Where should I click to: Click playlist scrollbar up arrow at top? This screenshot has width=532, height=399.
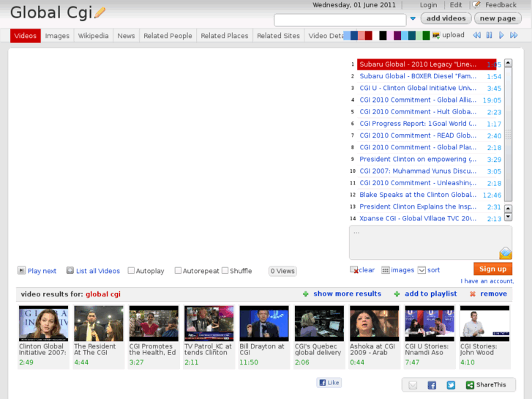point(508,63)
